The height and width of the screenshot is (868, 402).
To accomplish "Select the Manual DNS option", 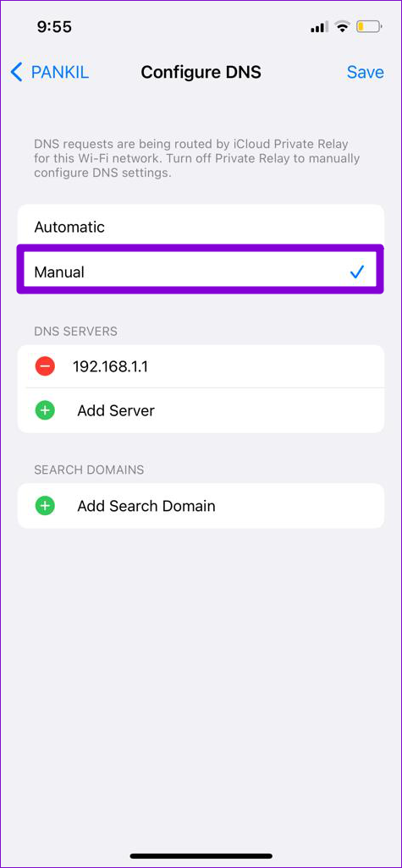I will pyautogui.click(x=201, y=272).
